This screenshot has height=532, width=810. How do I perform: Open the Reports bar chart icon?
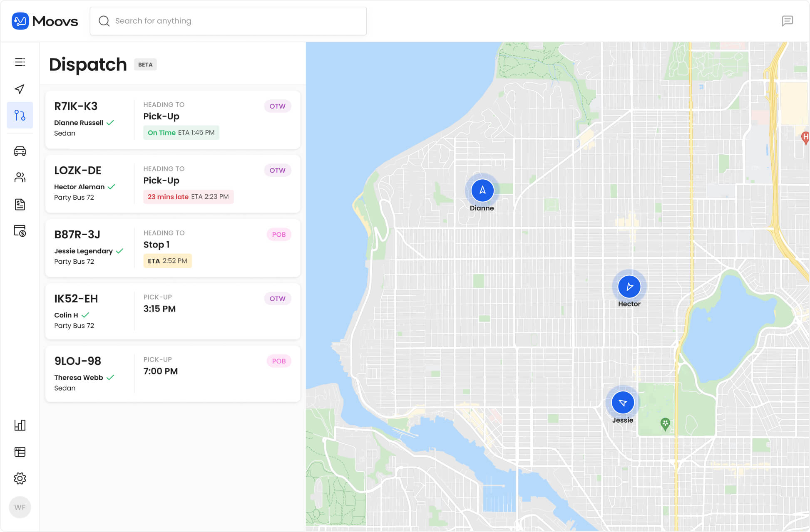click(x=20, y=425)
